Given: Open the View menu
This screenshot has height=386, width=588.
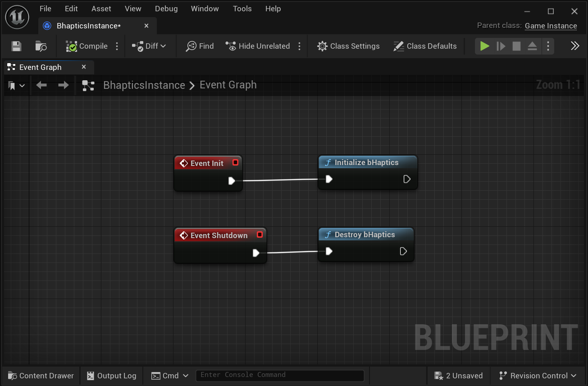Looking at the screenshot, I should pos(133,9).
